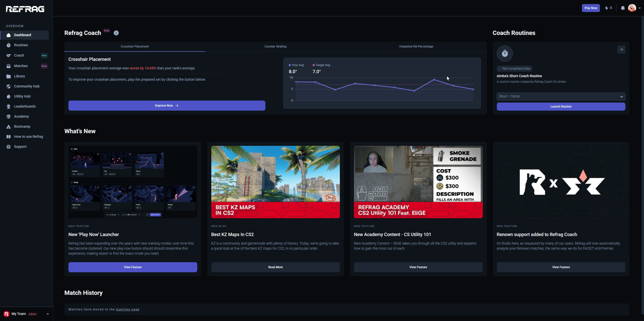Click the Refrag logo
The height and width of the screenshot is (321, 644).
coord(25,9)
